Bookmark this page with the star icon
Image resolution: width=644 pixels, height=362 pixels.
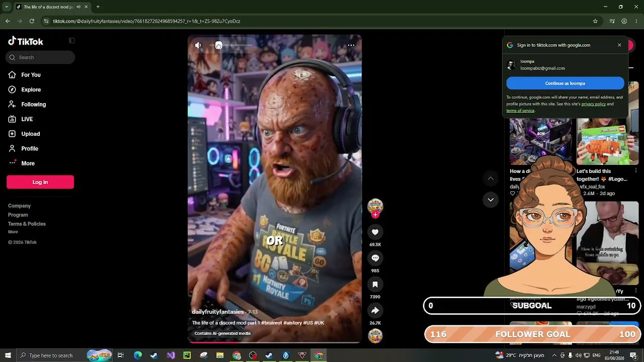point(595,21)
